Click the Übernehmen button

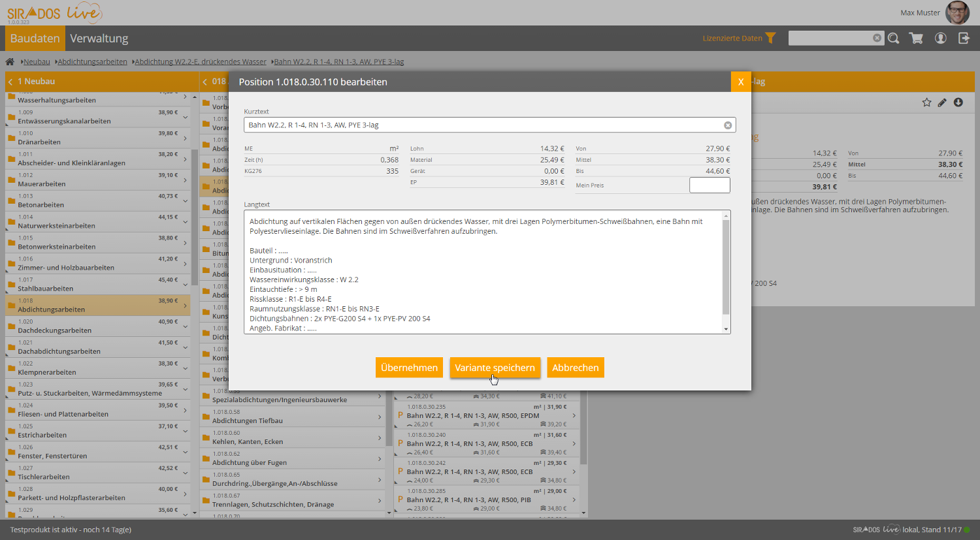click(x=409, y=368)
